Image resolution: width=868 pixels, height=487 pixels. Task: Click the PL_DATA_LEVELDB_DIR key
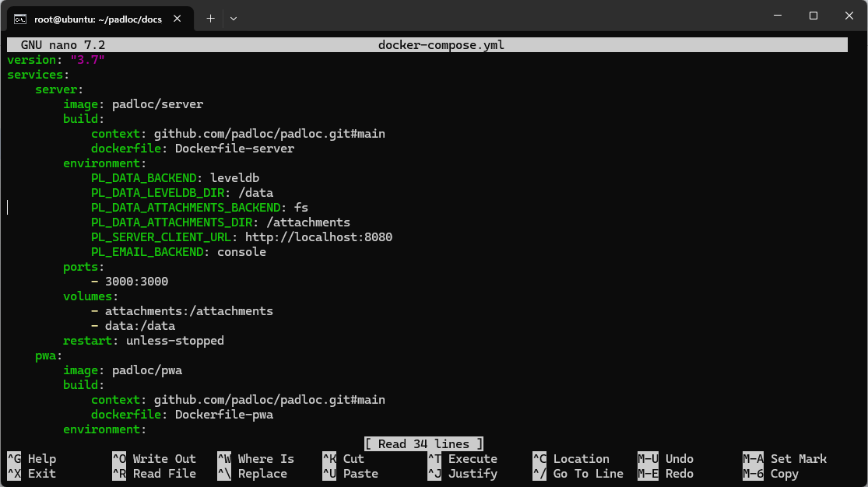coord(158,193)
